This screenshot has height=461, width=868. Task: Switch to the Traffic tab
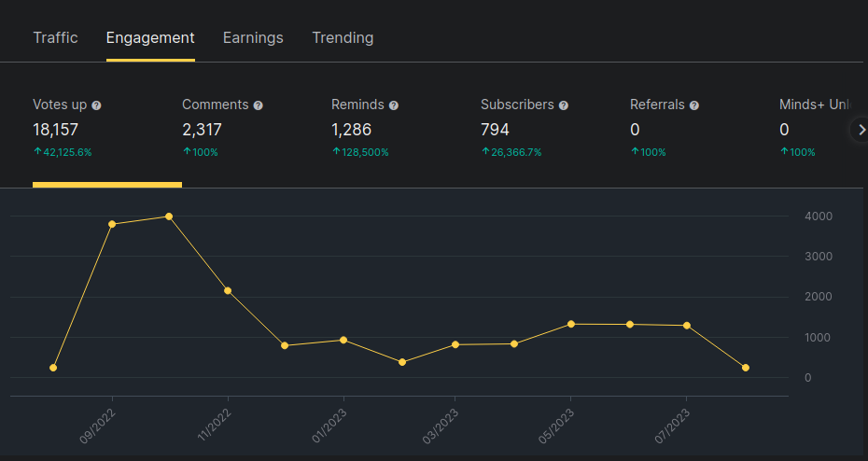[55, 38]
